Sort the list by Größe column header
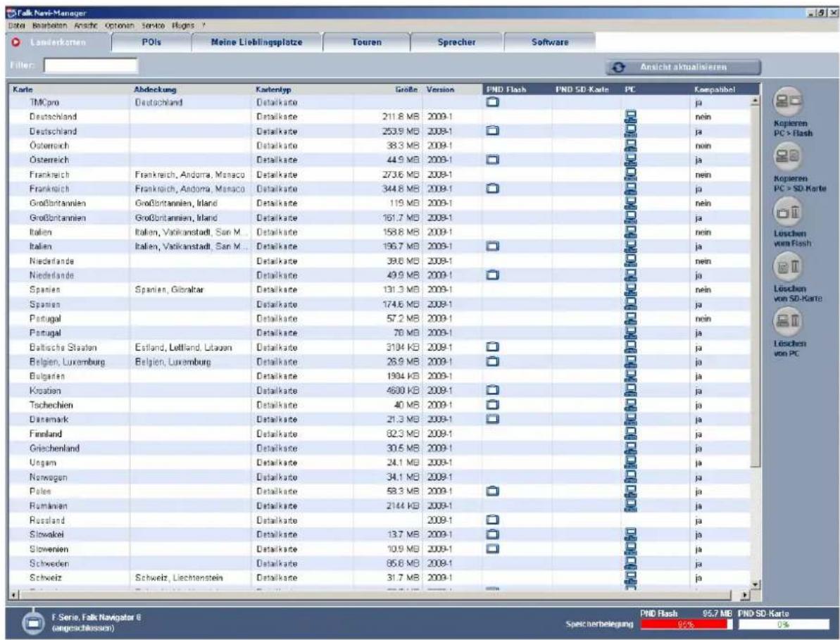The image size is (840, 640). pyautogui.click(x=406, y=90)
